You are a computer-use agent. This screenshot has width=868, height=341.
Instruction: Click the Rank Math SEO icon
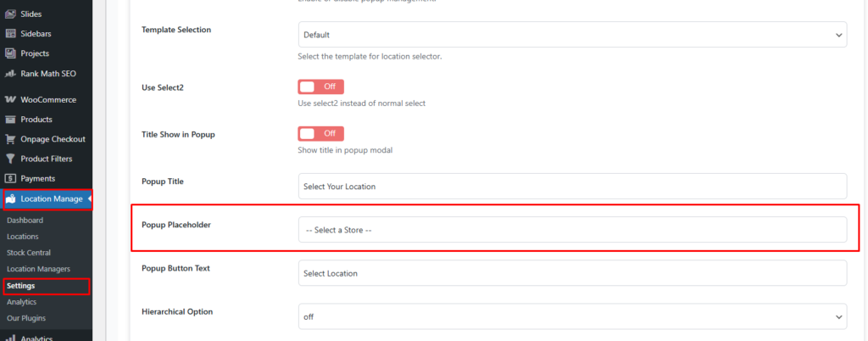coord(10,74)
